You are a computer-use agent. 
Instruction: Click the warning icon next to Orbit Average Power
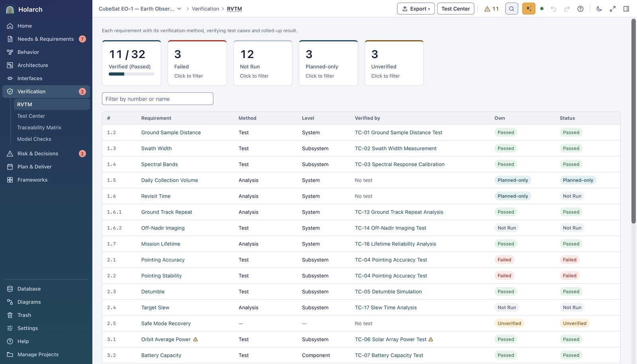point(195,339)
